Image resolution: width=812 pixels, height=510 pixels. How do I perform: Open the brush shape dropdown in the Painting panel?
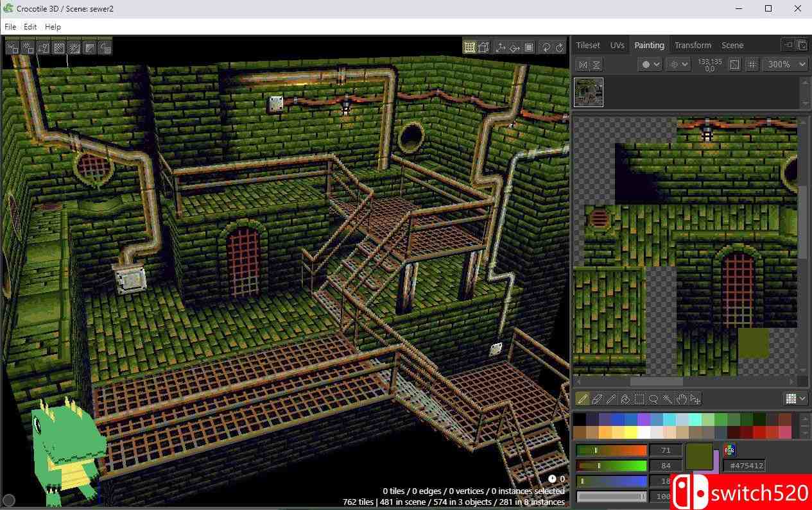(x=650, y=64)
